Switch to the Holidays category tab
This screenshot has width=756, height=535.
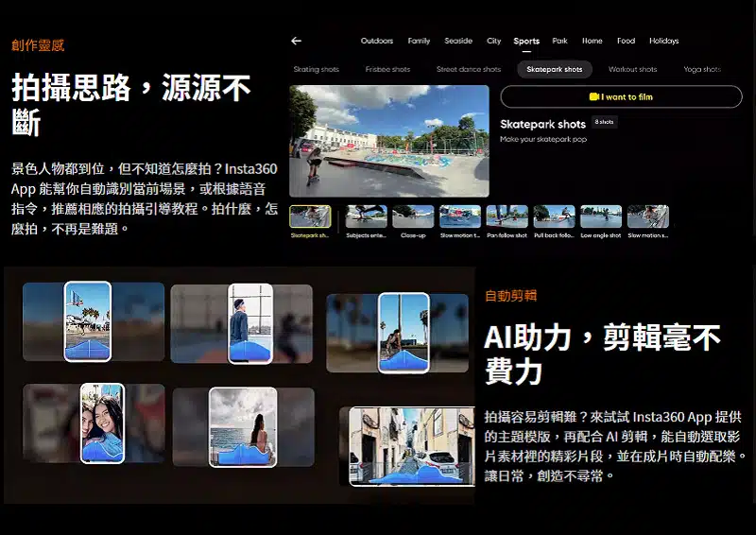click(663, 42)
